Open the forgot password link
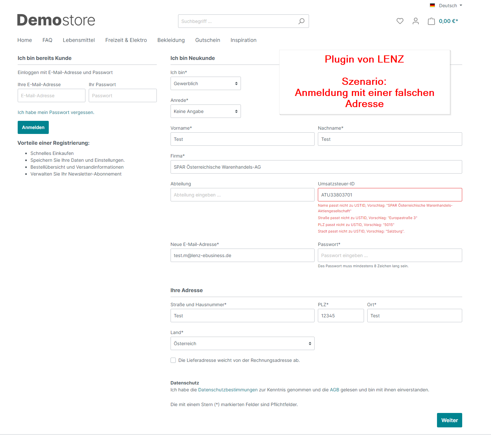Viewport: 491px width, 448px height. point(56,112)
